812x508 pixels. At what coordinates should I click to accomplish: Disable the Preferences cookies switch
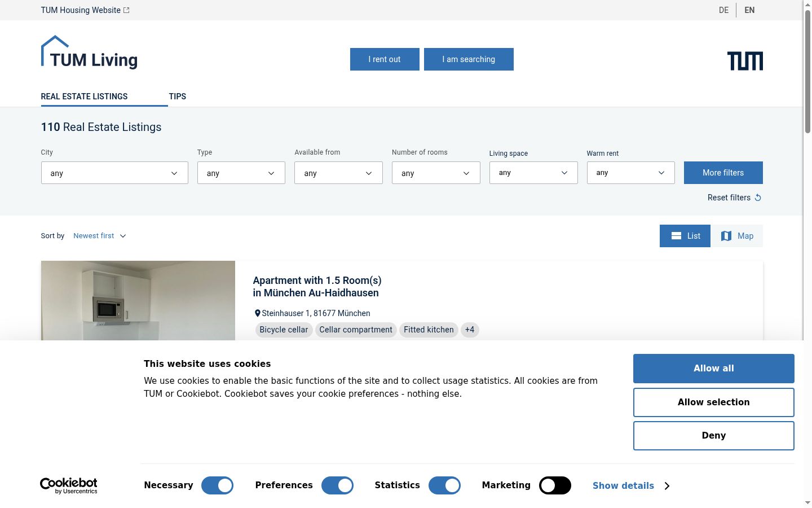pos(337,485)
